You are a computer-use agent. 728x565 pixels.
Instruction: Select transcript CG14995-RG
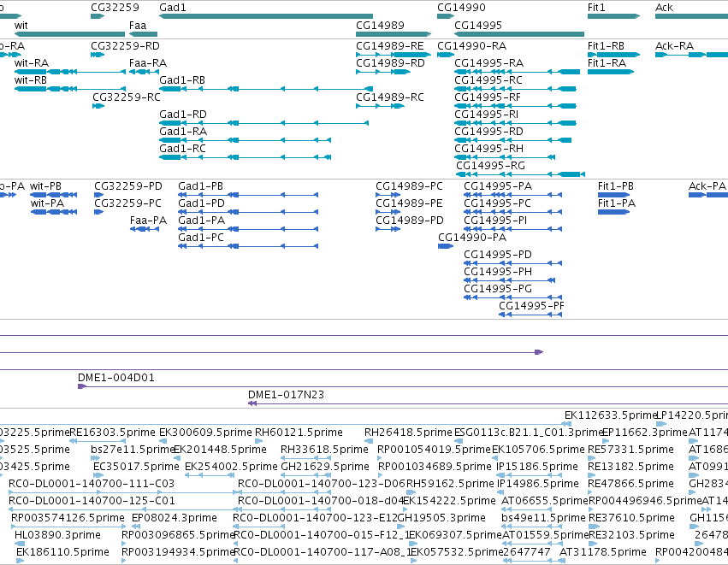point(520,174)
